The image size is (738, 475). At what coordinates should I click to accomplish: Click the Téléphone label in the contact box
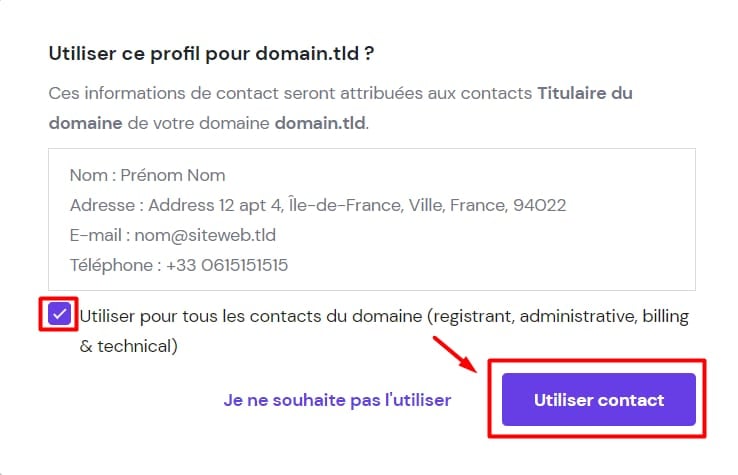click(110, 266)
